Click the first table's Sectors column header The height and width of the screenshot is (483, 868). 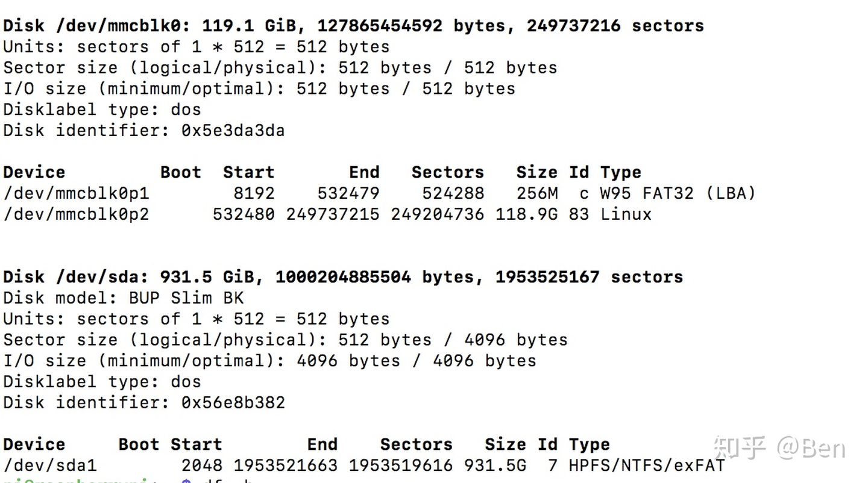447,173
